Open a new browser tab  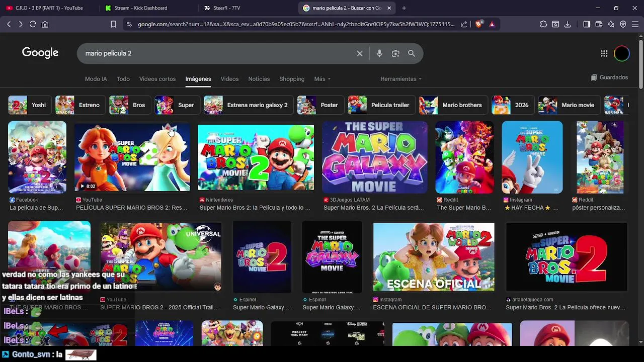click(x=404, y=8)
